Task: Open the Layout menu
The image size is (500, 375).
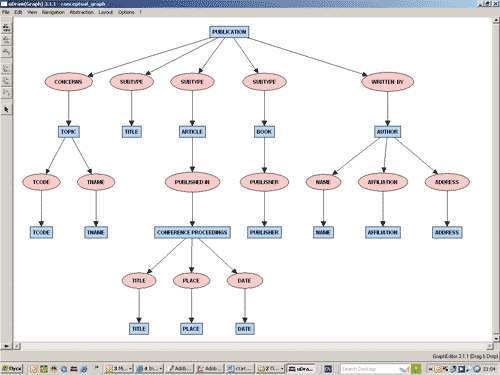Action: (106, 12)
